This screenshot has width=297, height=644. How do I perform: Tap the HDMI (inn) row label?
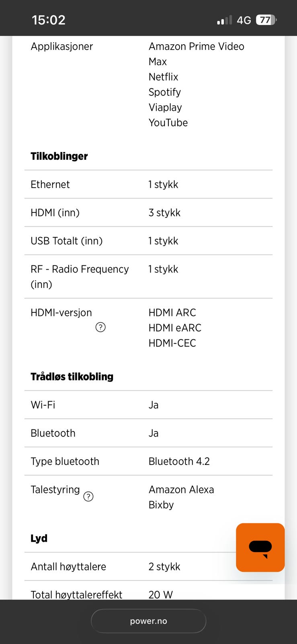pos(55,213)
